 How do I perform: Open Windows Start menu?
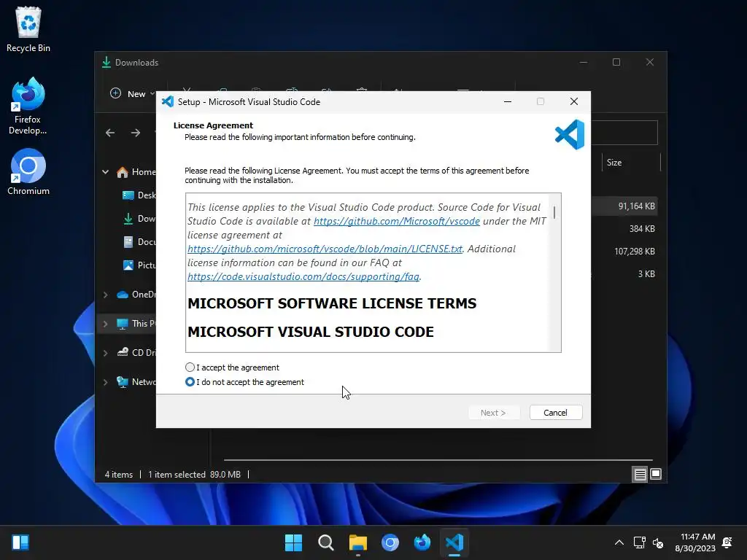(293, 542)
